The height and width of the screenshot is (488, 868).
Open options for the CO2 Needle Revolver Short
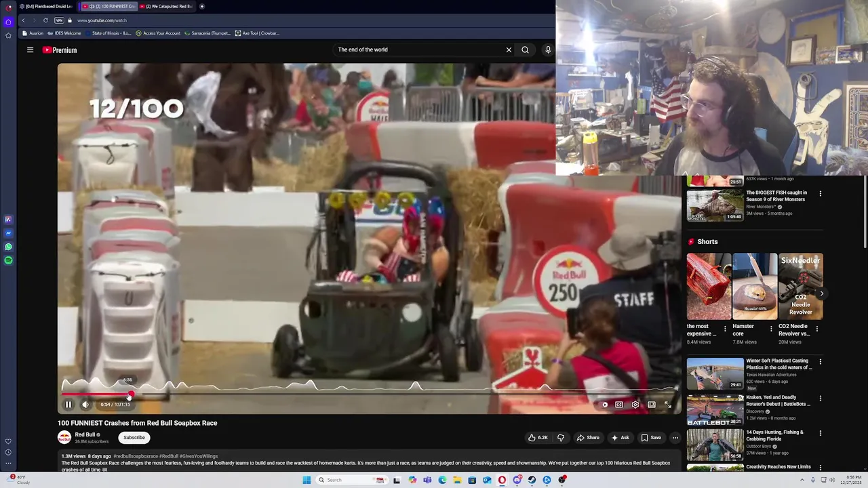[817, 329]
